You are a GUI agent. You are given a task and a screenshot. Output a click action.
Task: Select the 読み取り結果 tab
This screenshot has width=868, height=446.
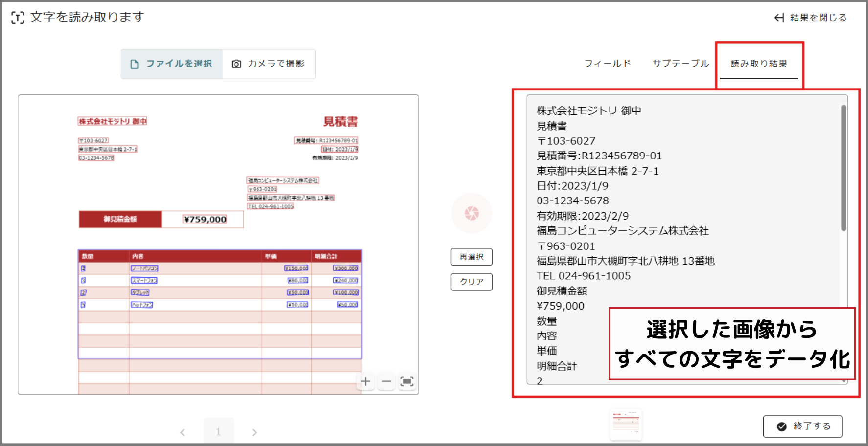[759, 64]
